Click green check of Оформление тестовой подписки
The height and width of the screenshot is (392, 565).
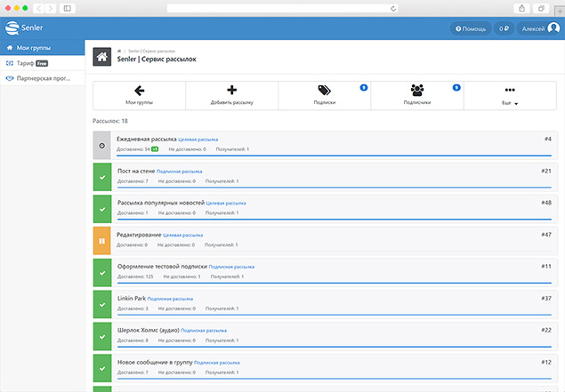click(x=102, y=273)
